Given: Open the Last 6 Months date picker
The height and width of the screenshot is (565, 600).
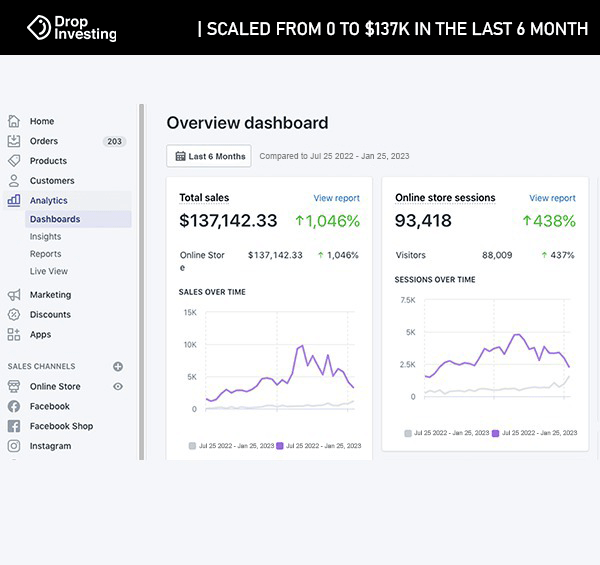Looking at the screenshot, I should 209,156.
